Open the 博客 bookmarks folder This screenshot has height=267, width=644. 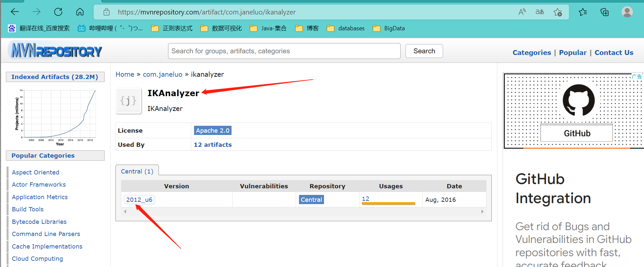tap(307, 28)
